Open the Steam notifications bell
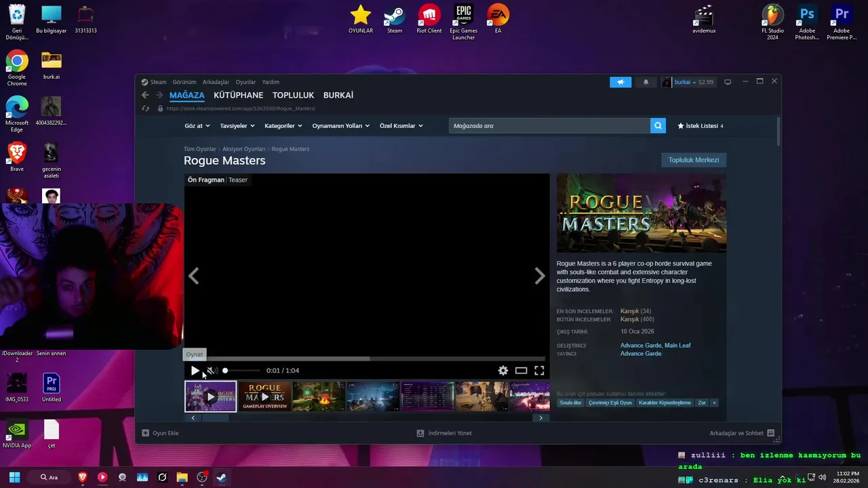 point(646,82)
